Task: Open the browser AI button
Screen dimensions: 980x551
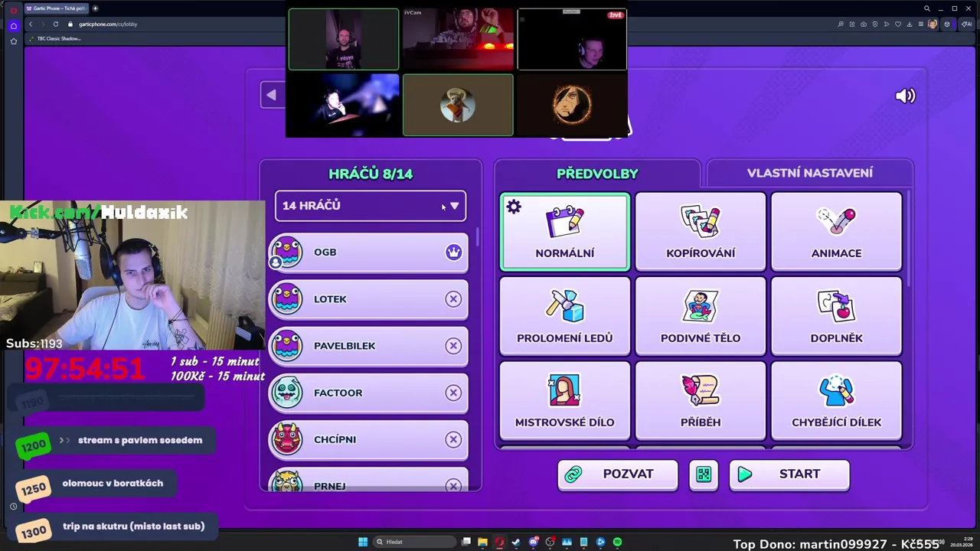Action: click(x=966, y=24)
